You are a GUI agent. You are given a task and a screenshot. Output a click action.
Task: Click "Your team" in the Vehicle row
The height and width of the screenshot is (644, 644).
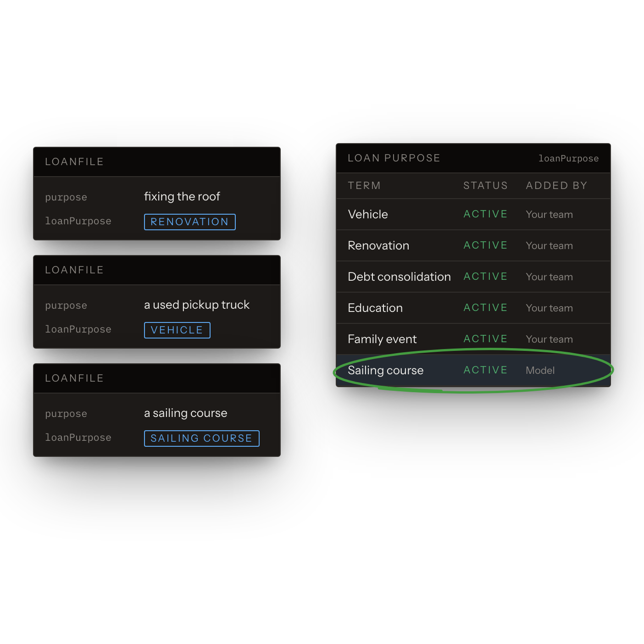[549, 215]
